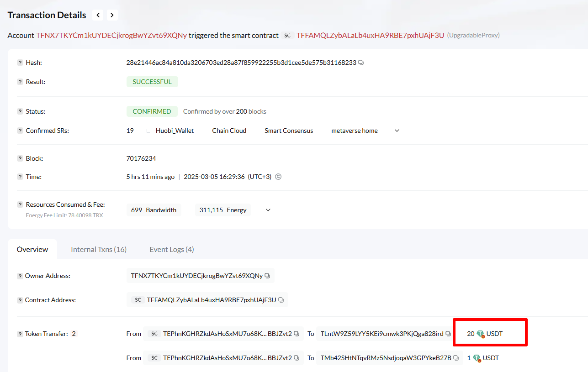Click the help icon beside Token Transfer
Image resolution: width=588 pixels, height=372 pixels.
(x=20, y=334)
